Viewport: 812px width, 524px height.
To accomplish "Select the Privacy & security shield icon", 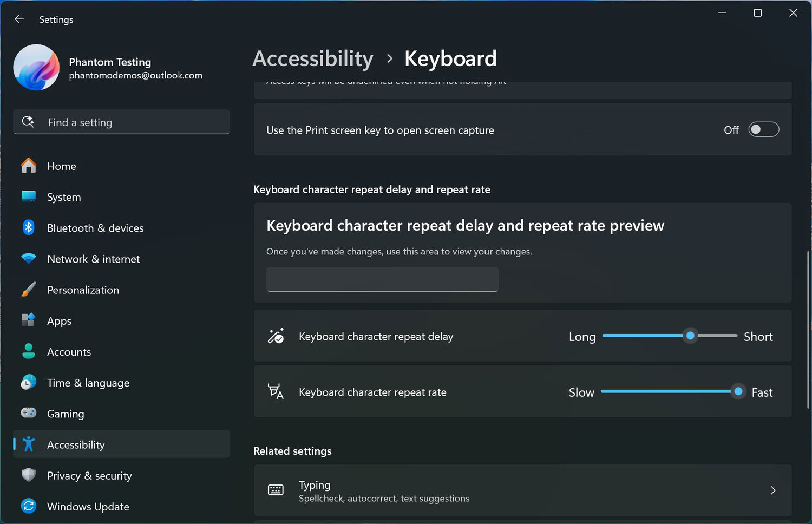I will [x=29, y=475].
